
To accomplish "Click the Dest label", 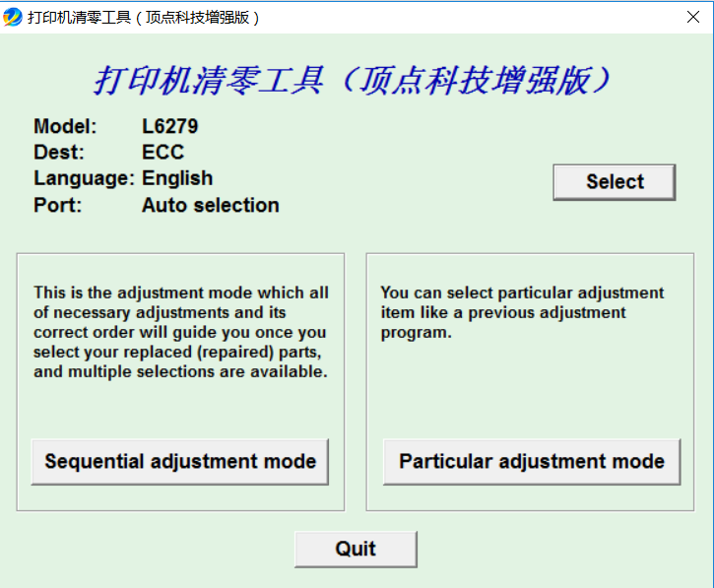I will click(x=59, y=153).
